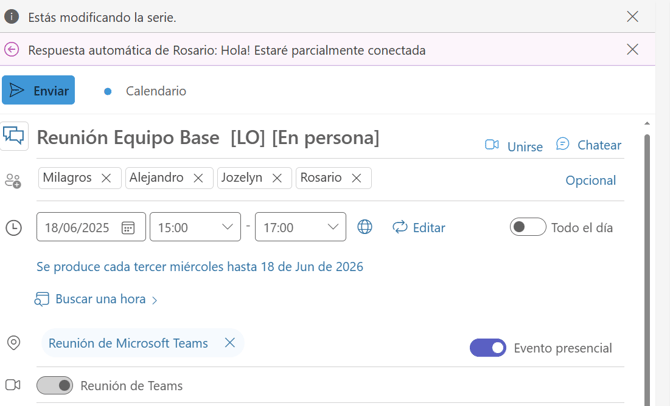Screen dimensions: 670x406
Task: Dismiss the automatic reply from Rosario
Action: pyautogui.click(x=632, y=49)
